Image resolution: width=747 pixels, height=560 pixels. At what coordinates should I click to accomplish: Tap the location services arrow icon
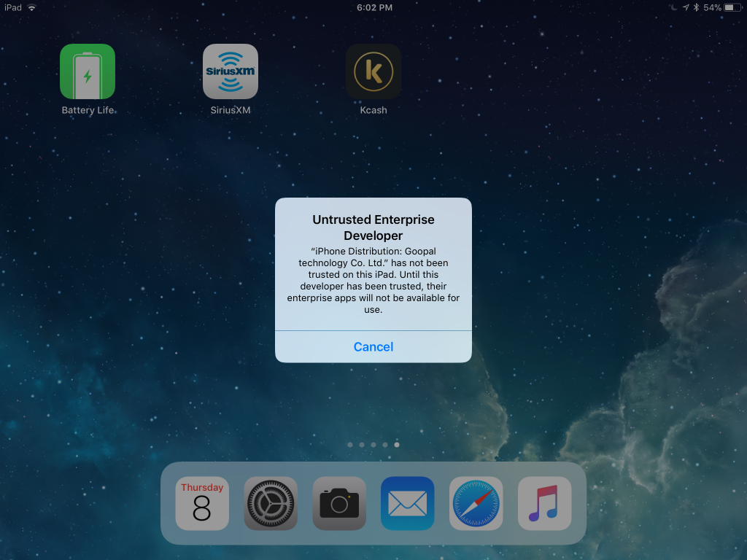click(685, 7)
